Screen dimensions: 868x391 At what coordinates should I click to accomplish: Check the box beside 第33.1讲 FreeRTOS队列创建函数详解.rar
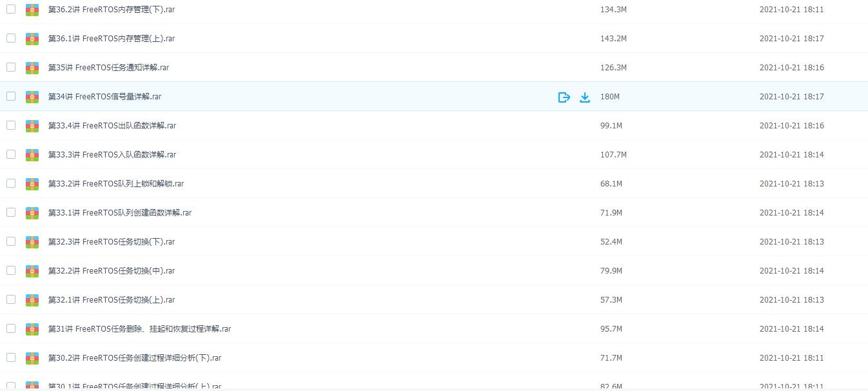click(11, 212)
